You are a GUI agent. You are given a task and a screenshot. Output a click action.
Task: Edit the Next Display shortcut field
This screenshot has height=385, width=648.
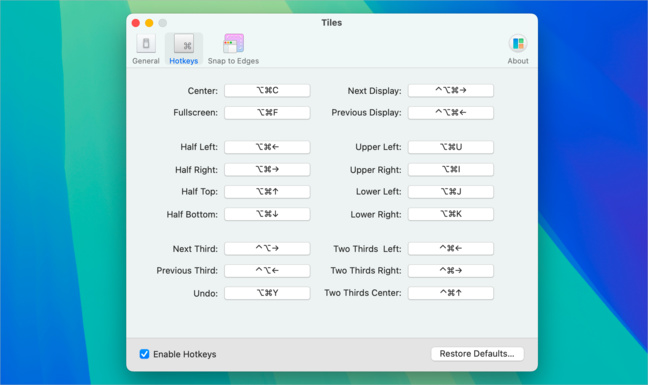(x=451, y=90)
